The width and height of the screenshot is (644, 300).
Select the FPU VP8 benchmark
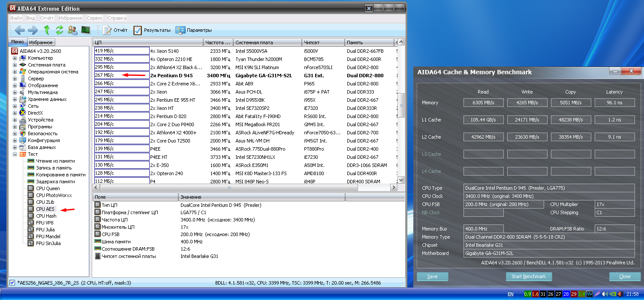click(x=45, y=223)
